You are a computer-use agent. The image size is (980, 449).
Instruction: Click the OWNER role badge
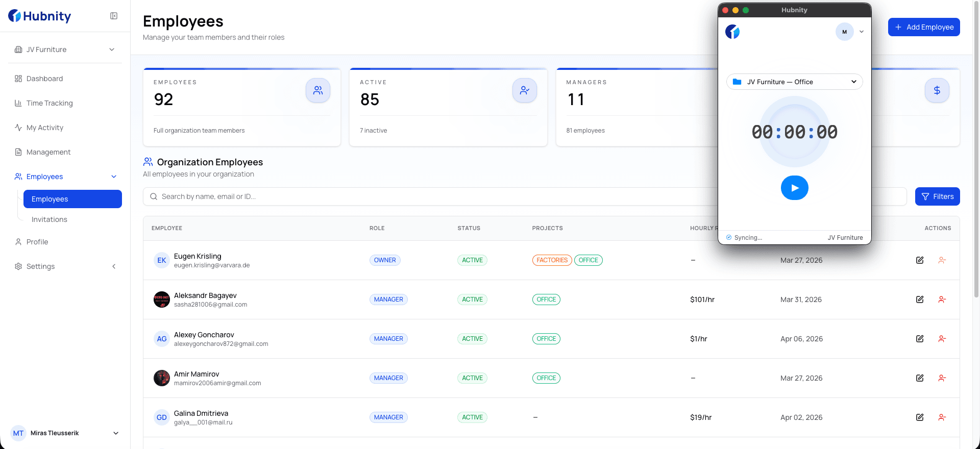click(385, 260)
